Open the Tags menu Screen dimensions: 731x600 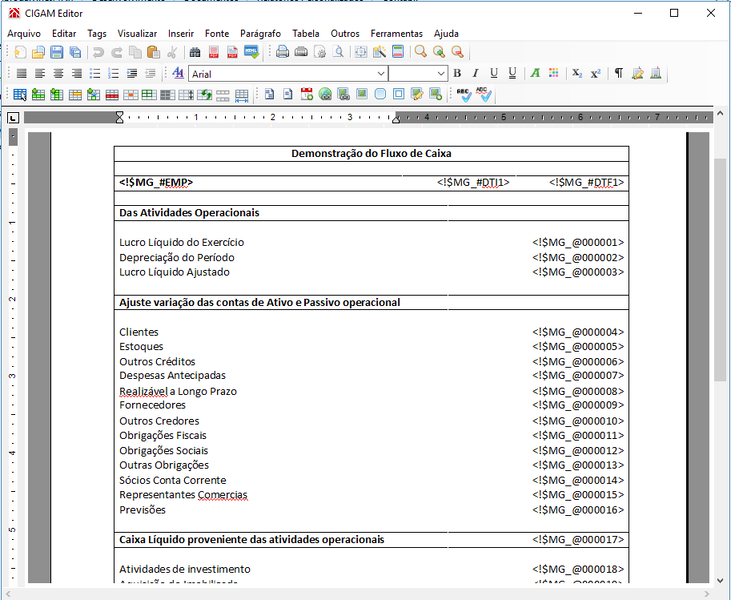coord(97,34)
